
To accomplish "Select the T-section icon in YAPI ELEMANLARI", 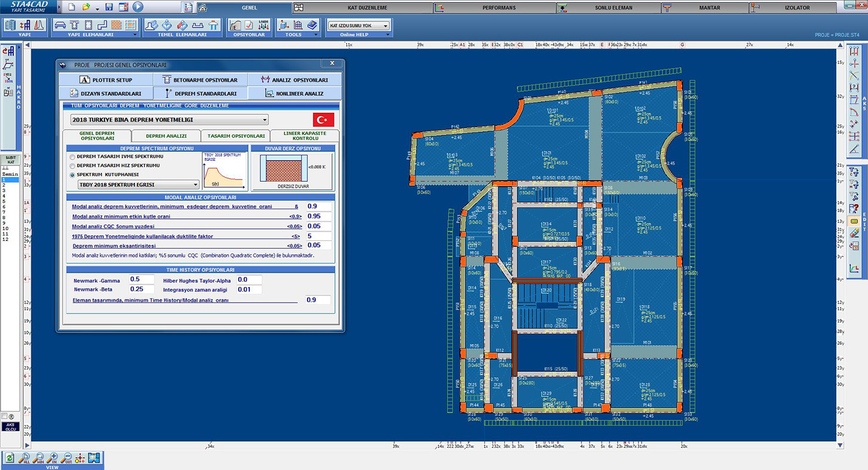I will point(74,25).
